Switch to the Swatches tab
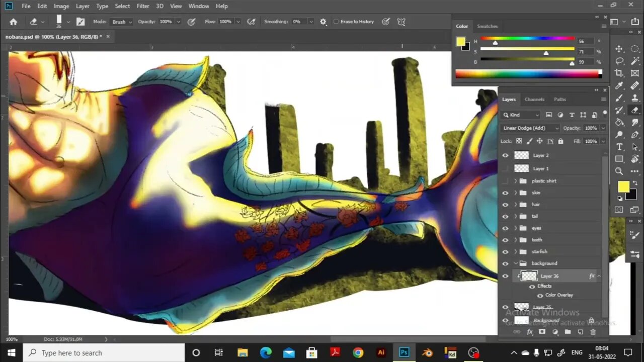 487,26
